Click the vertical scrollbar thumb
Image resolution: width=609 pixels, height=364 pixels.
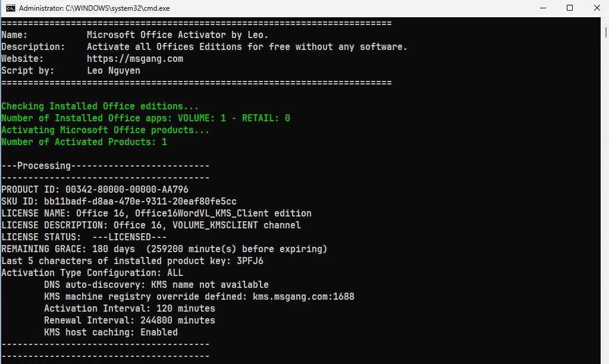pos(606,32)
